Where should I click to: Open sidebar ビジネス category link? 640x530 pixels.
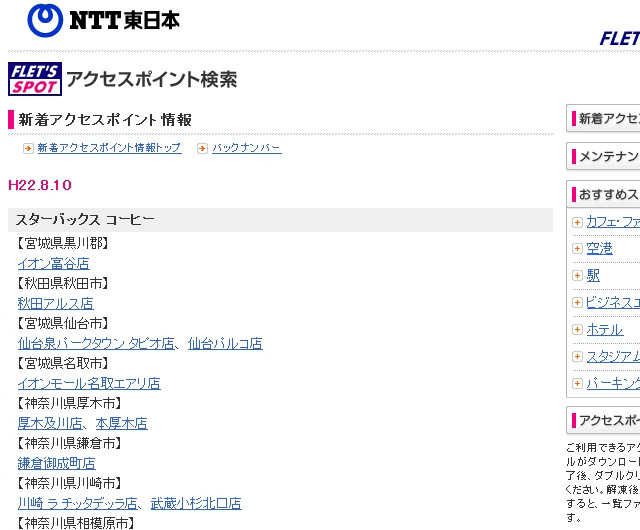click(x=613, y=303)
